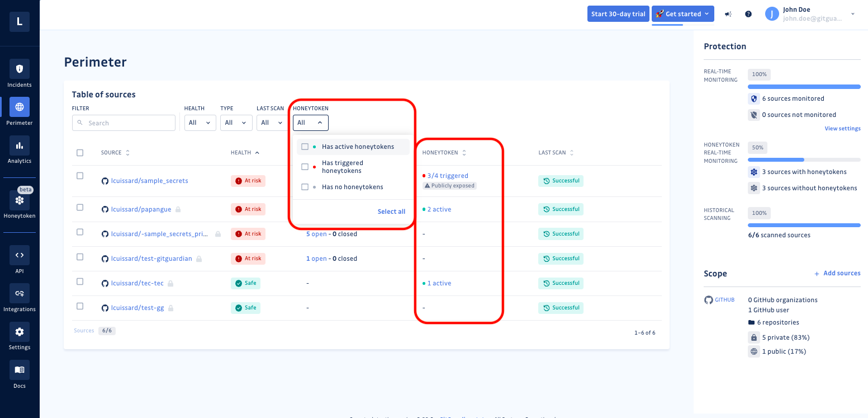Click the help question mark icon

[x=748, y=14]
